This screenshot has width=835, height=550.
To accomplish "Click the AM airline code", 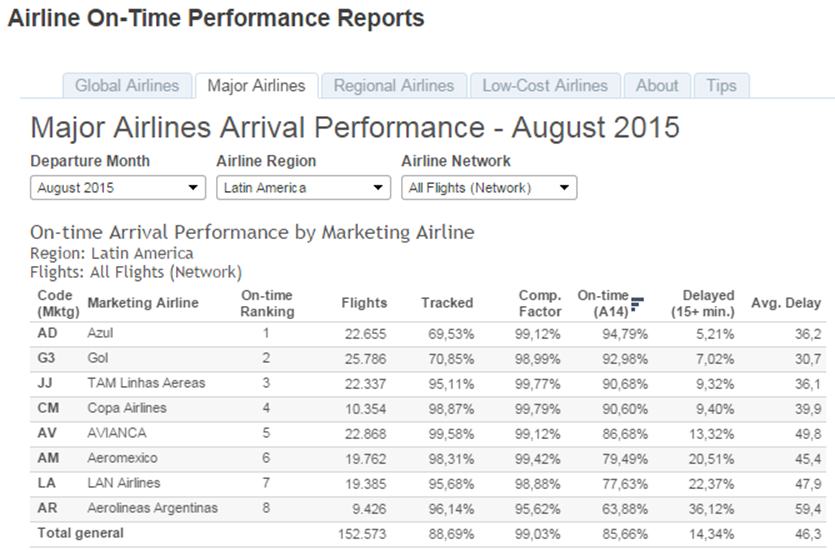I will click(x=48, y=458).
